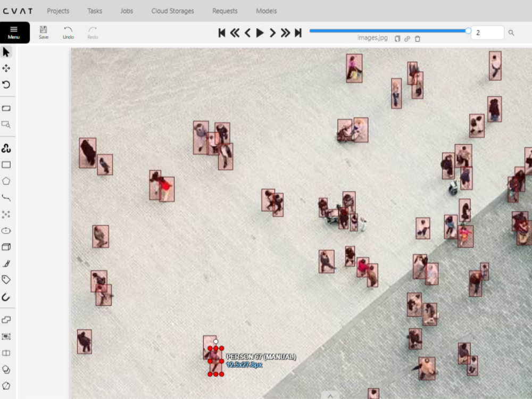Expand the bottom panel chevron
Image resolution: width=532 pixels, height=399 pixels.
click(x=330, y=396)
